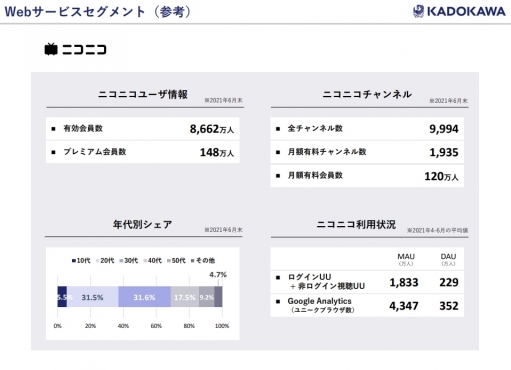This screenshot has height=370, width=511.
Task: Click the 9.2% bar segment for 50代
Action: (x=207, y=297)
